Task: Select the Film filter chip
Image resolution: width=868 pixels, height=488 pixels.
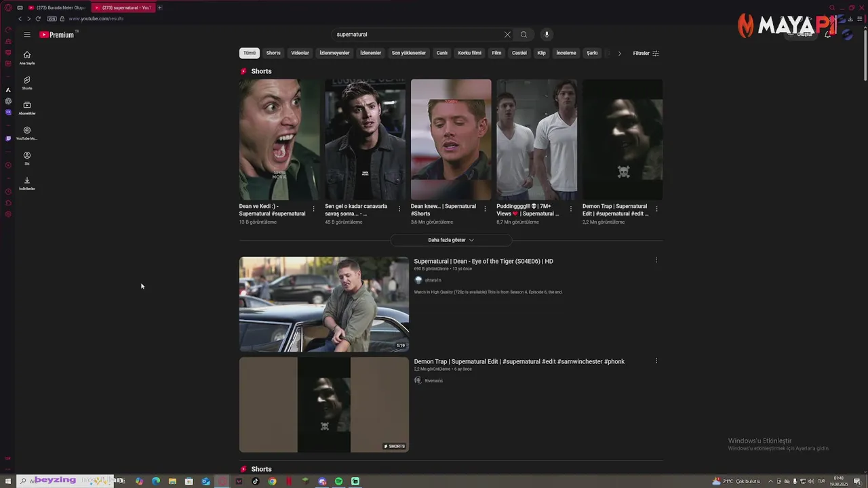Action: pos(496,53)
